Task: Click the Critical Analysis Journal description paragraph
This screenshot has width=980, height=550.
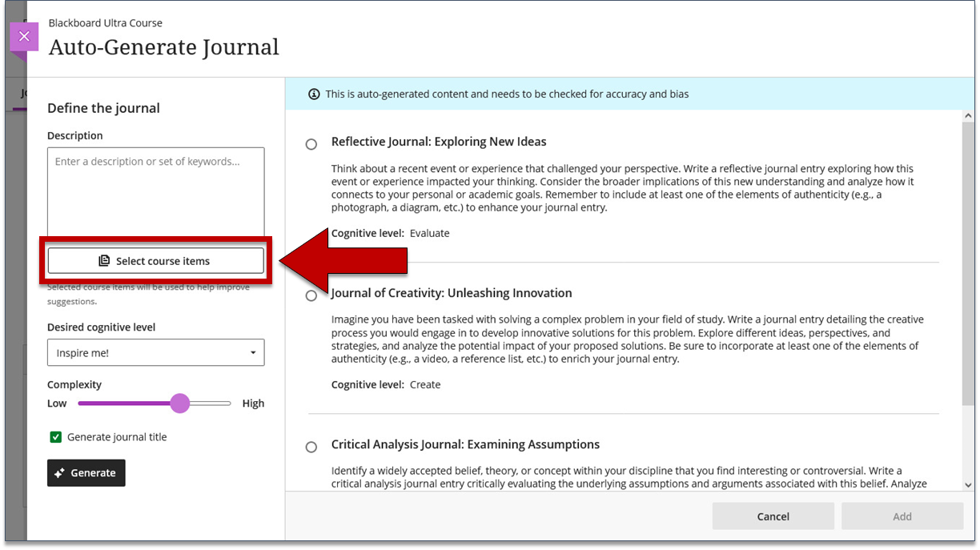Action: tap(629, 477)
